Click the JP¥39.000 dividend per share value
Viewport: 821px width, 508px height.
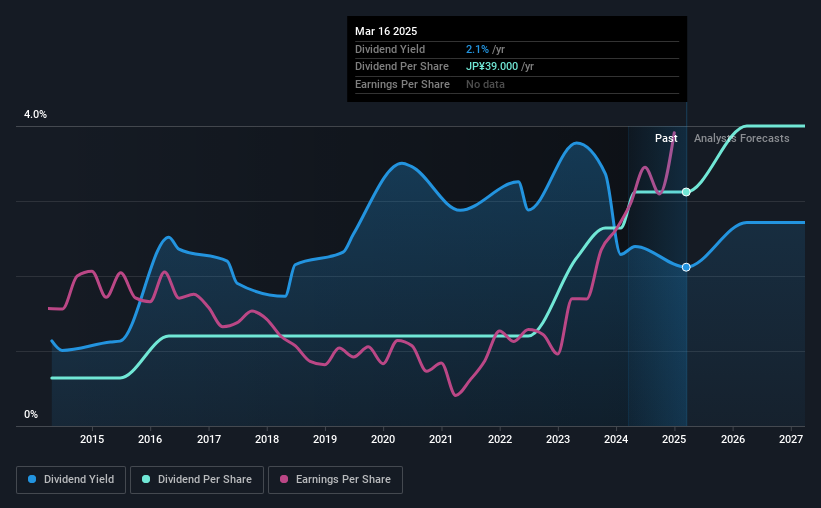(x=492, y=67)
